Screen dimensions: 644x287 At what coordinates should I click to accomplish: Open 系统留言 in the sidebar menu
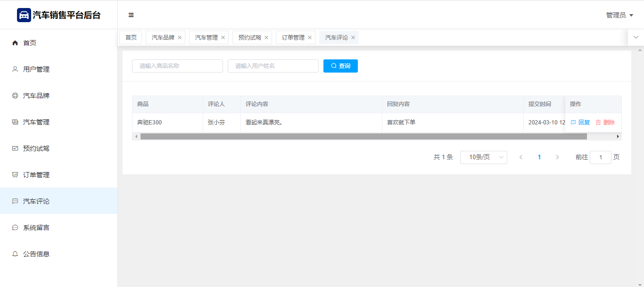point(58,228)
